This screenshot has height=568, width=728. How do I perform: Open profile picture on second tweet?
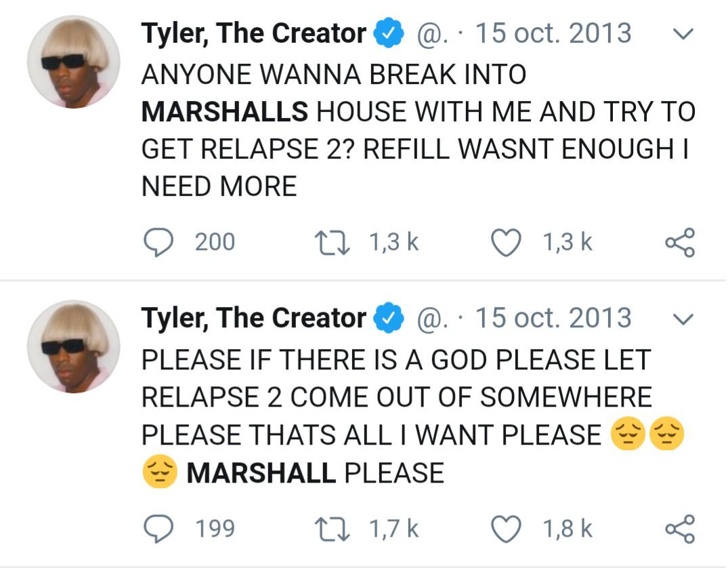click(73, 346)
